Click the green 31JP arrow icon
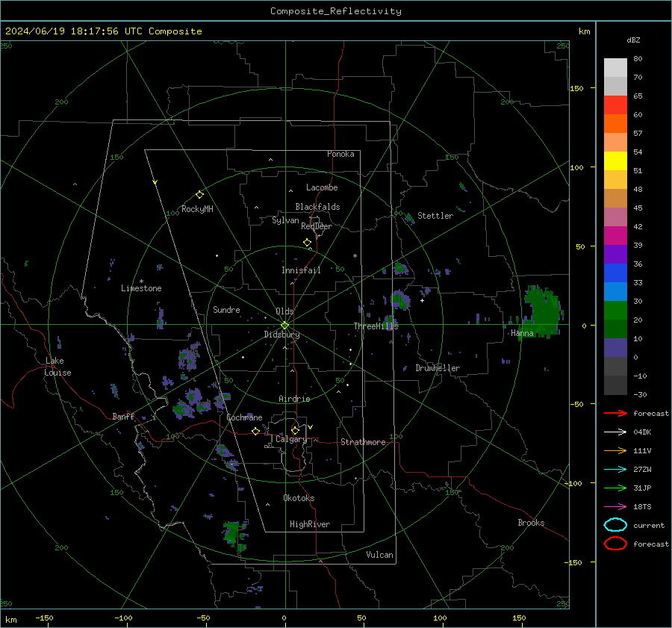672x628 pixels. [615, 488]
